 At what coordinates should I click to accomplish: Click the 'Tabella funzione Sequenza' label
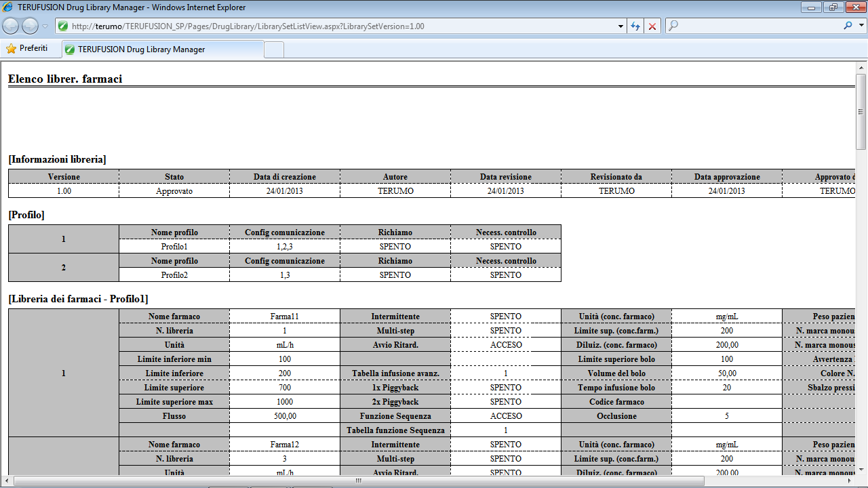click(395, 430)
